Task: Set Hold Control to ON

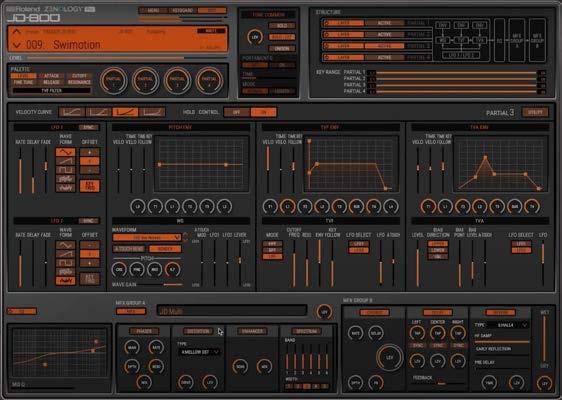Action: [x=263, y=112]
